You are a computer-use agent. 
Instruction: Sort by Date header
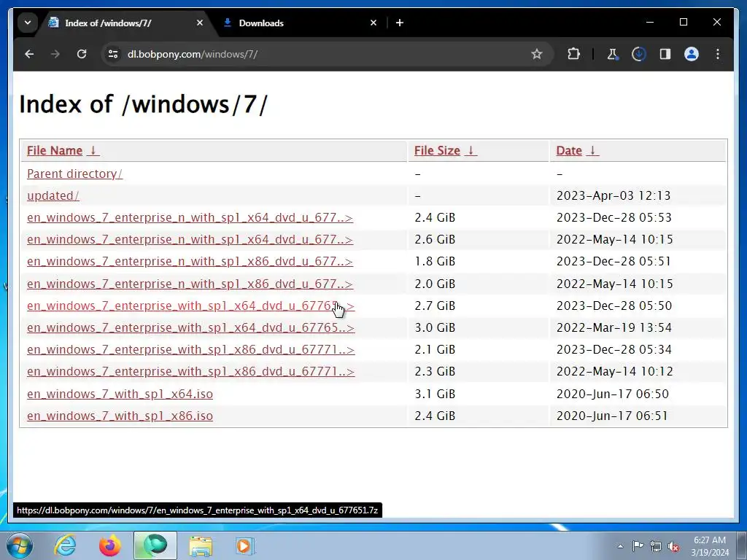pos(569,150)
